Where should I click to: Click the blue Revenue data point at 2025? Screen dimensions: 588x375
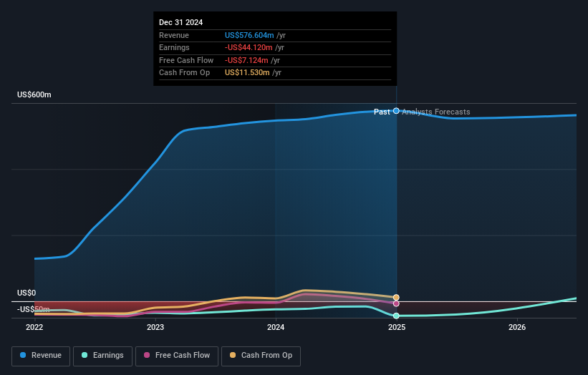coord(396,111)
